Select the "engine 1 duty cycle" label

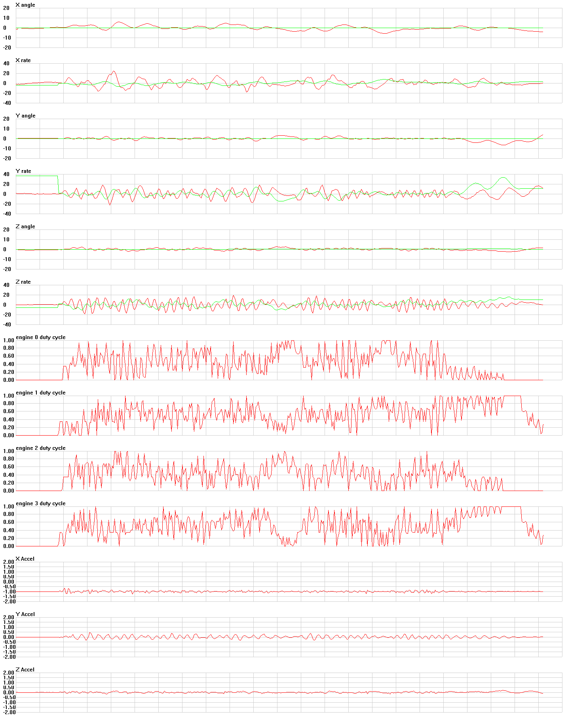coord(40,393)
